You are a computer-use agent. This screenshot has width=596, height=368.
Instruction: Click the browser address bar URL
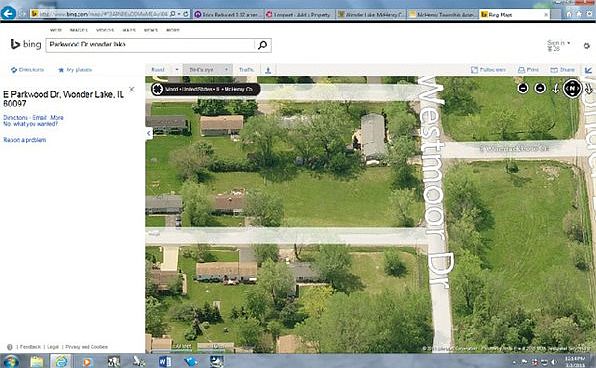point(103,14)
